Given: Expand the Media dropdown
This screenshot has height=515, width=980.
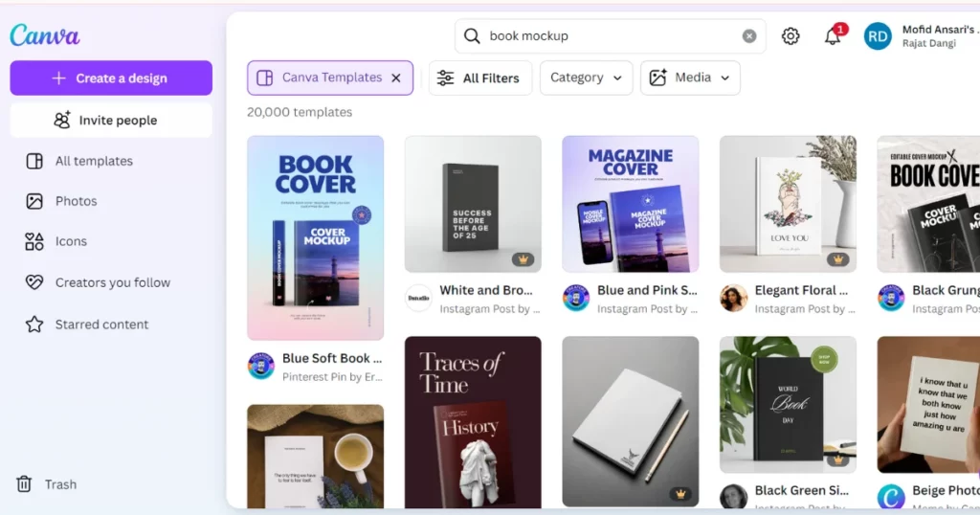Looking at the screenshot, I should (690, 78).
